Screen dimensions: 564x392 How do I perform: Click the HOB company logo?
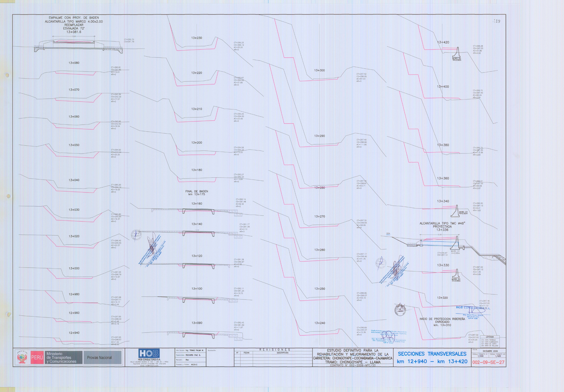[x=149, y=353]
